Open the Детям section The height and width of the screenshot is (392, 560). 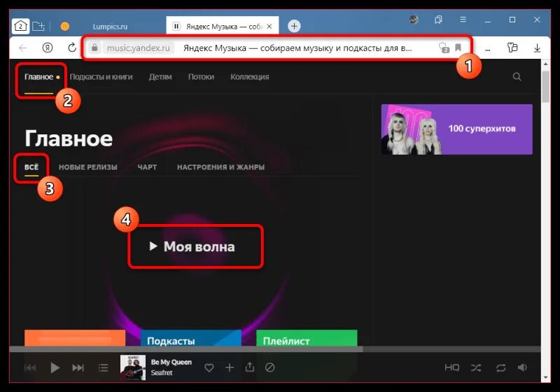pos(160,77)
